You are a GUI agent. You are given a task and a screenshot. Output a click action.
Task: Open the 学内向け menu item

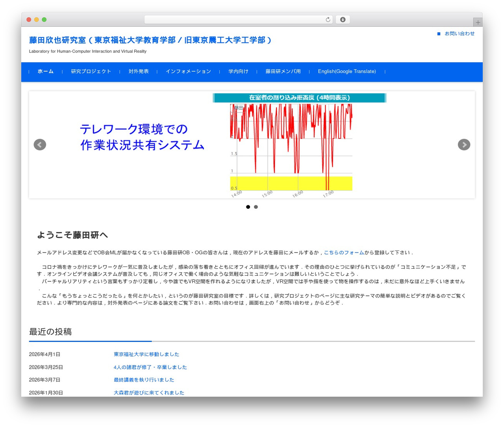pyautogui.click(x=238, y=71)
